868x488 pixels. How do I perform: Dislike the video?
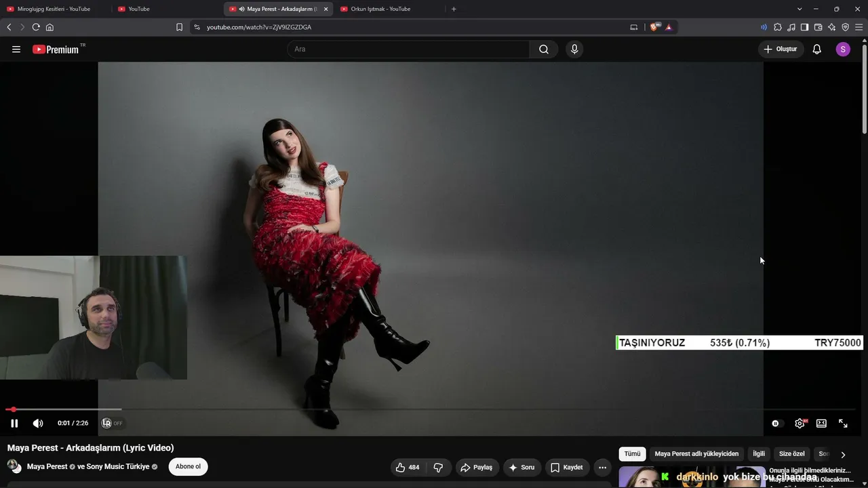coord(438,468)
